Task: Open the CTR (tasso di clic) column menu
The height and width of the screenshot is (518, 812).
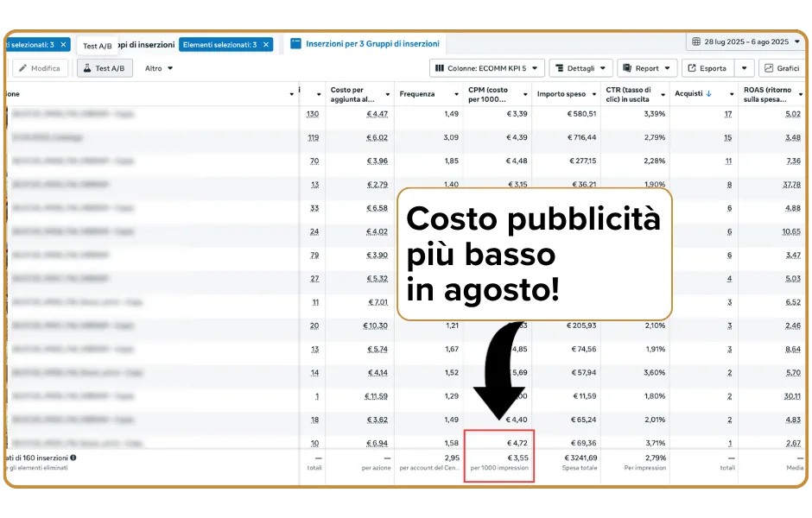Action: (x=663, y=94)
